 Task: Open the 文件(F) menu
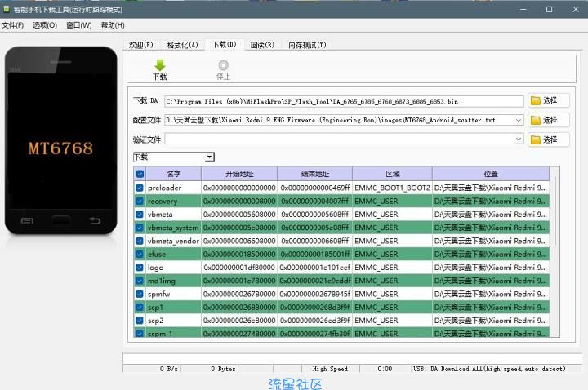(12, 25)
